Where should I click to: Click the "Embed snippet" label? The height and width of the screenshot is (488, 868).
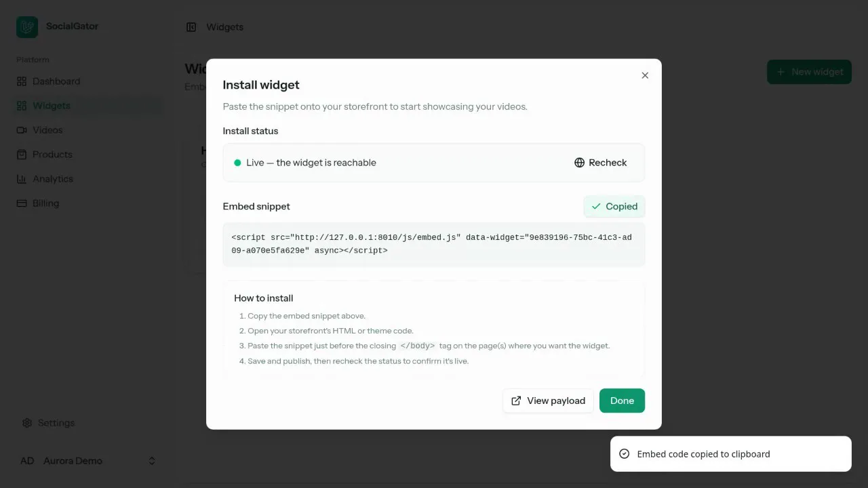click(256, 207)
